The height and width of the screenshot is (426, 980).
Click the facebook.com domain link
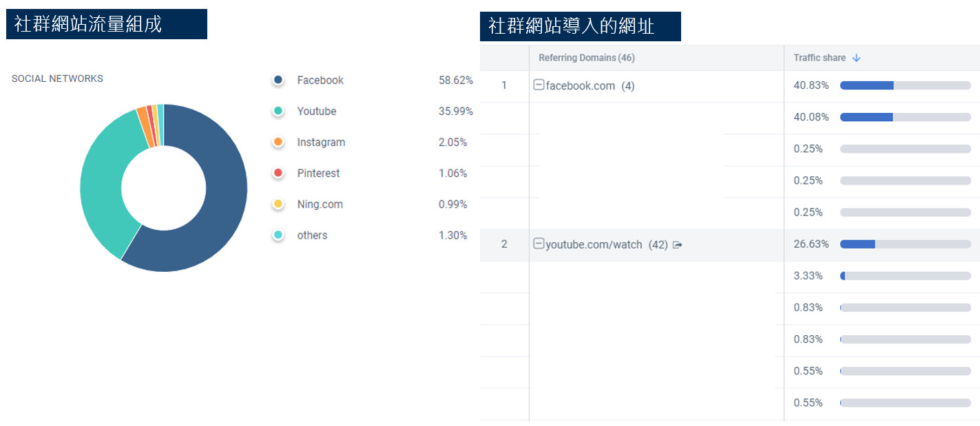tap(580, 86)
